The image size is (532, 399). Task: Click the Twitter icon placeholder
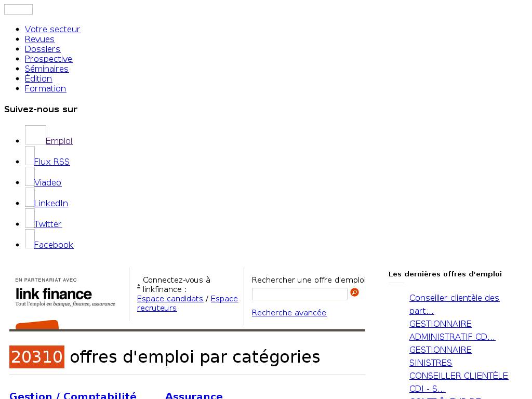pos(30,218)
